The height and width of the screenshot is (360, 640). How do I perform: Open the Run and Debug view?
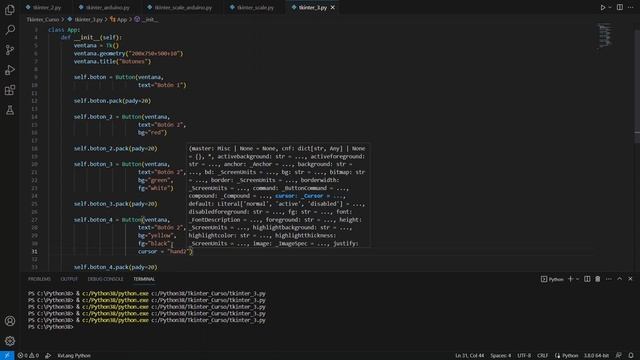point(10,70)
